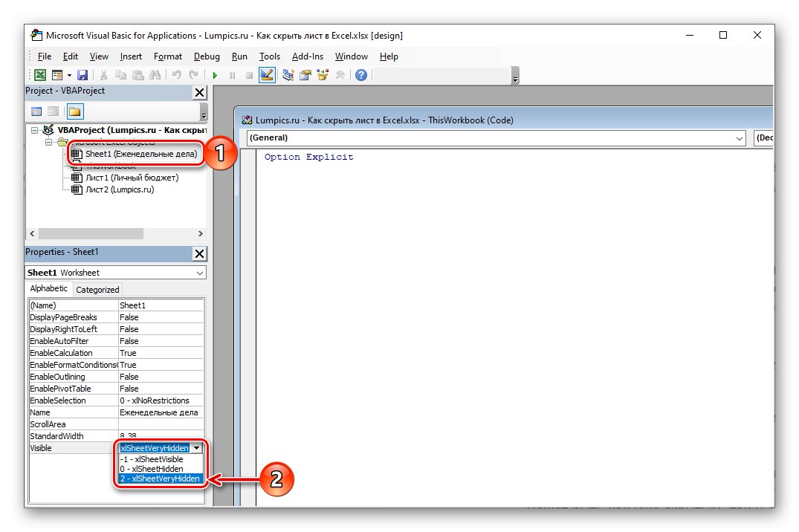The width and height of the screenshot is (799, 532).
Task: Collapse the VBAProject tree node
Action: click(x=35, y=131)
